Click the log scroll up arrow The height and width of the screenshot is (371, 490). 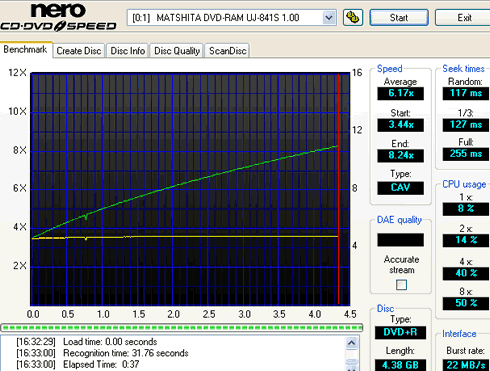(352, 343)
